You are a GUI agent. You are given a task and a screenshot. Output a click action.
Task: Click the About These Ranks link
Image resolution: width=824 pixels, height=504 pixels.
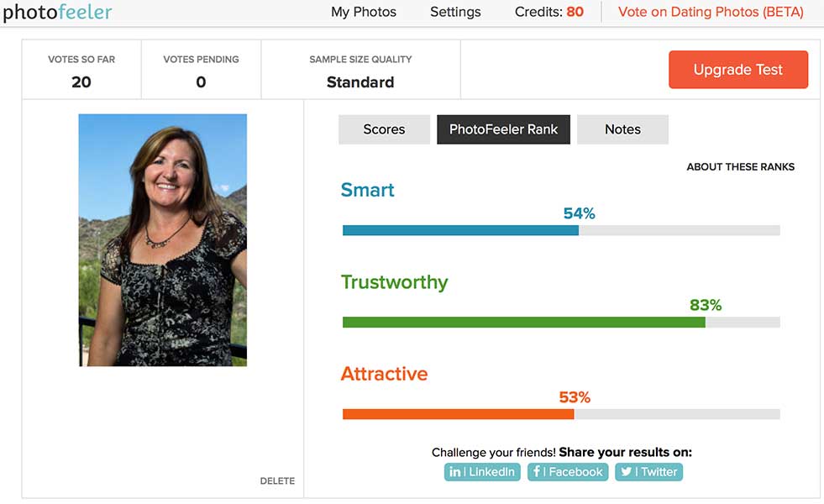(740, 166)
